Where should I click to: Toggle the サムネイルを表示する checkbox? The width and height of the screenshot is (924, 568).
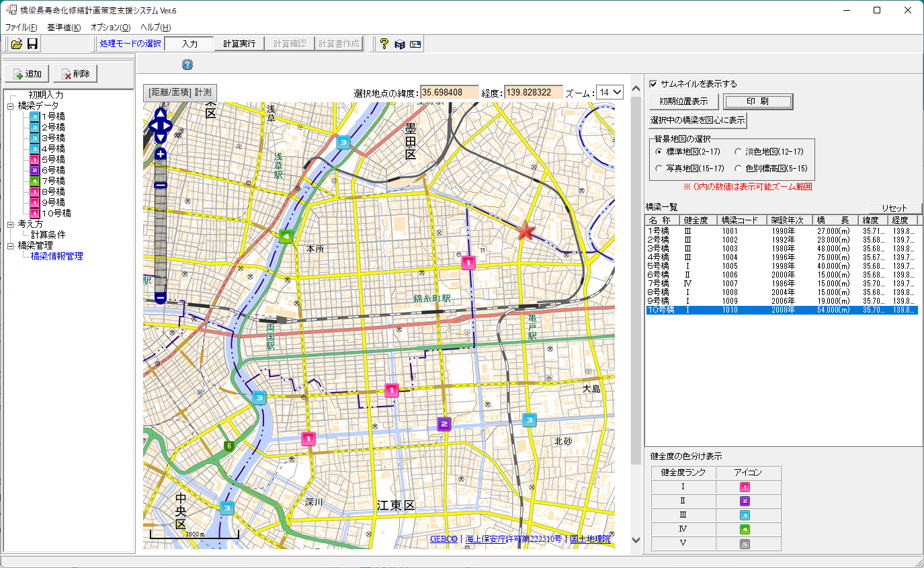point(653,84)
